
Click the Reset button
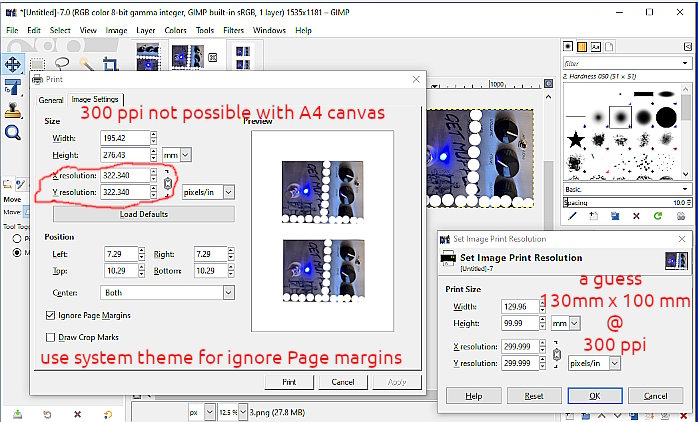tap(534, 396)
